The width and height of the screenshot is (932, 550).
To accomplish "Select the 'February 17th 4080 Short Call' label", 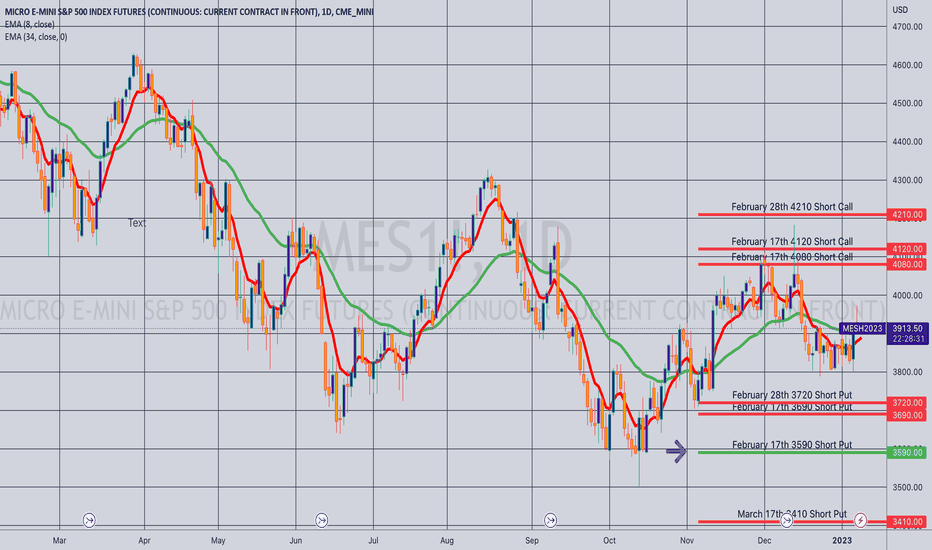I will point(792,257).
